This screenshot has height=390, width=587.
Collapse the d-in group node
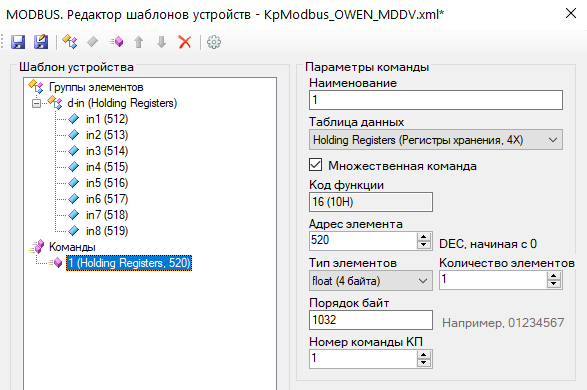pyautogui.click(x=36, y=103)
